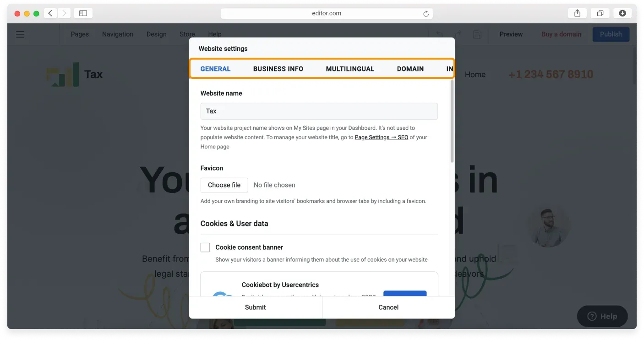
Task: Click the Preview button
Action: 511,34
